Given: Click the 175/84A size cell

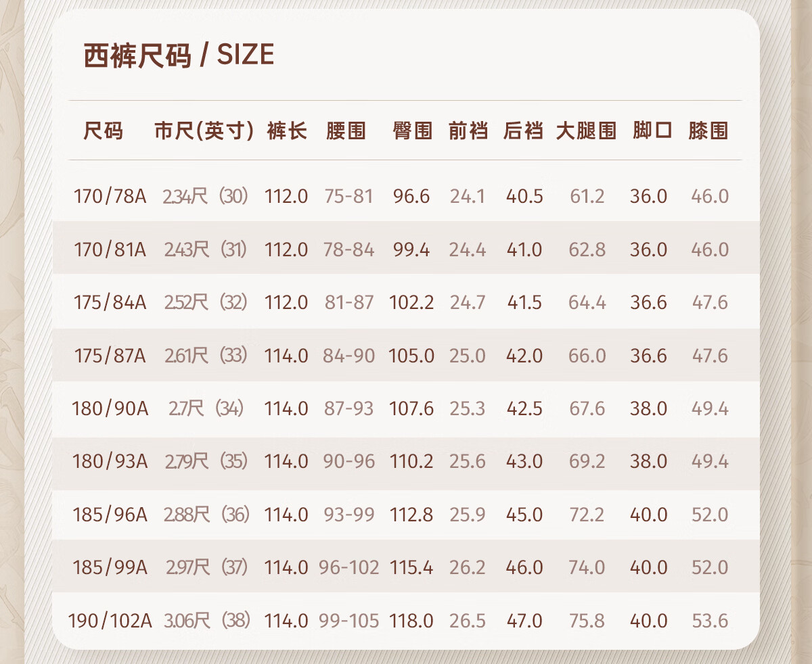Looking at the screenshot, I should (x=110, y=302).
